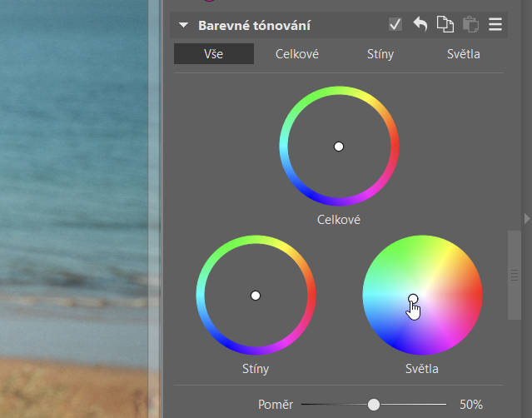Switch to the Stíny tab
Screen dimensions: 532x418
(380, 54)
